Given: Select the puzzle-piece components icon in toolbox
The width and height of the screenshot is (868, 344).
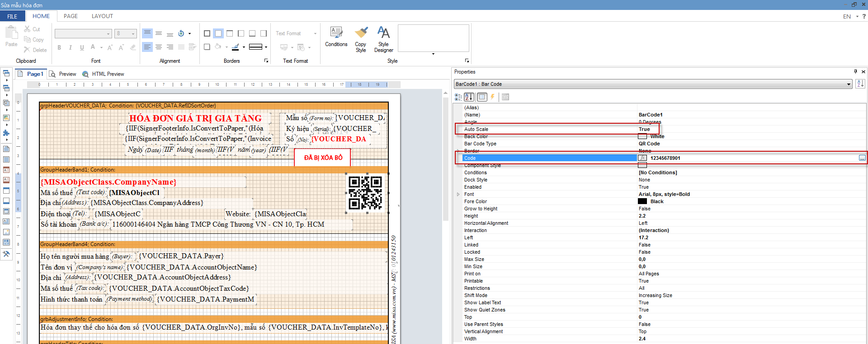Looking at the screenshot, I should (x=6, y=133).
